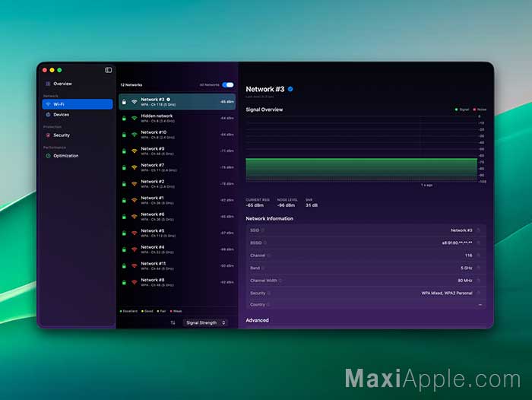The height and width of the screenshot is (400, 532).
Task: Click the lock icon of Network #8
Action: point(124,282)
